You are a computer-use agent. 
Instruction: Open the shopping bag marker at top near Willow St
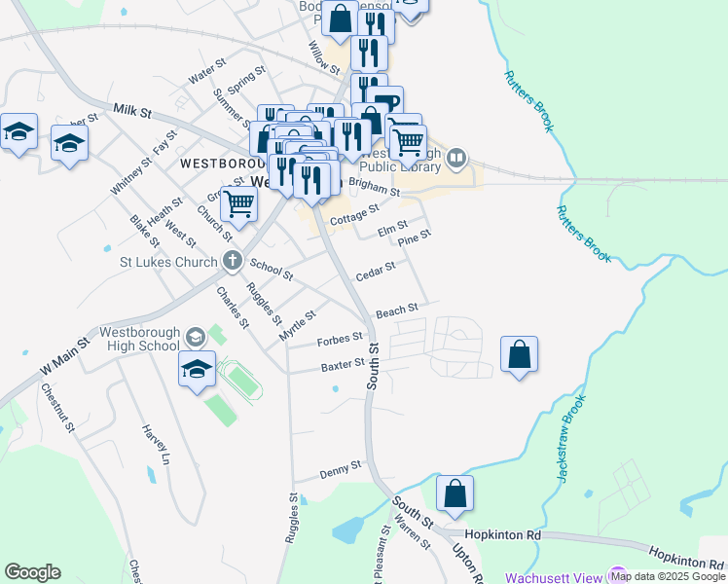(340, 19)
